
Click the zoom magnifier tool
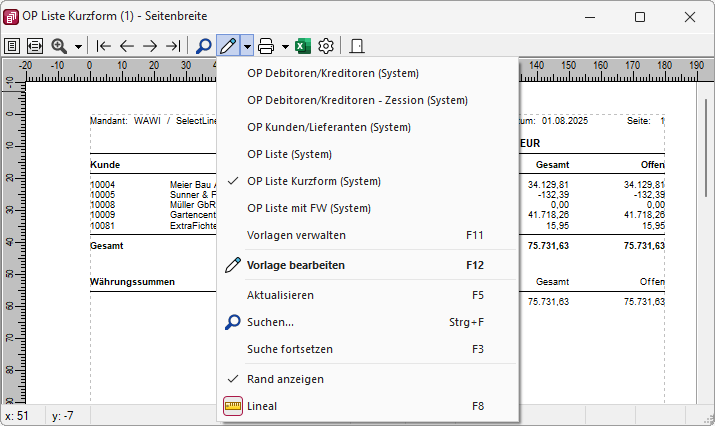tap(59, 46)
